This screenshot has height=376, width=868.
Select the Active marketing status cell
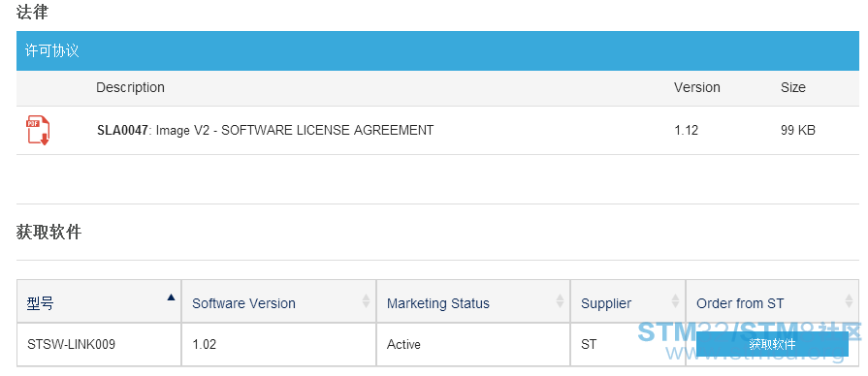coord(473,344)
